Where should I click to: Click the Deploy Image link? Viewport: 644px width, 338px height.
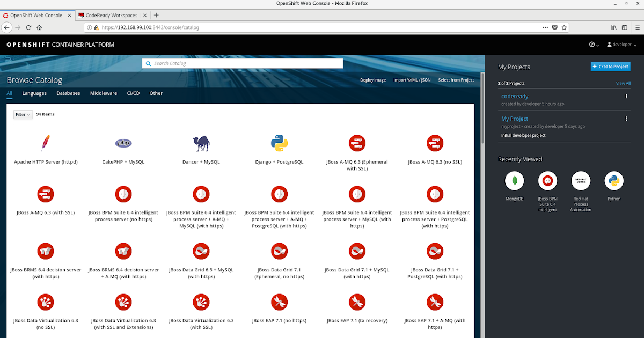(x=373, y=80)
